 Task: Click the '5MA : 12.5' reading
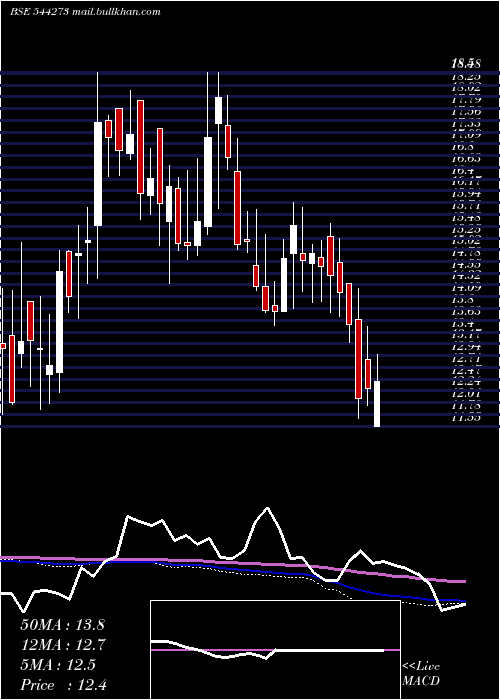[x=58, y=665]
